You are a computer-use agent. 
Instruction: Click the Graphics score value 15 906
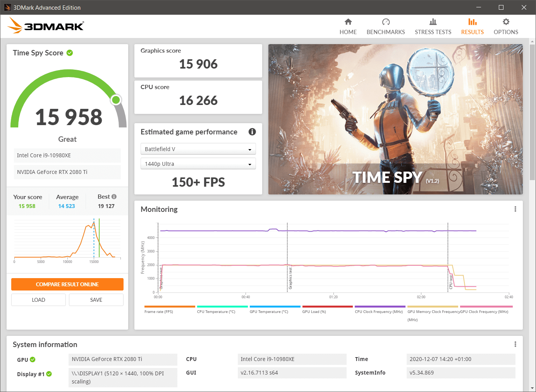point(198,64)
